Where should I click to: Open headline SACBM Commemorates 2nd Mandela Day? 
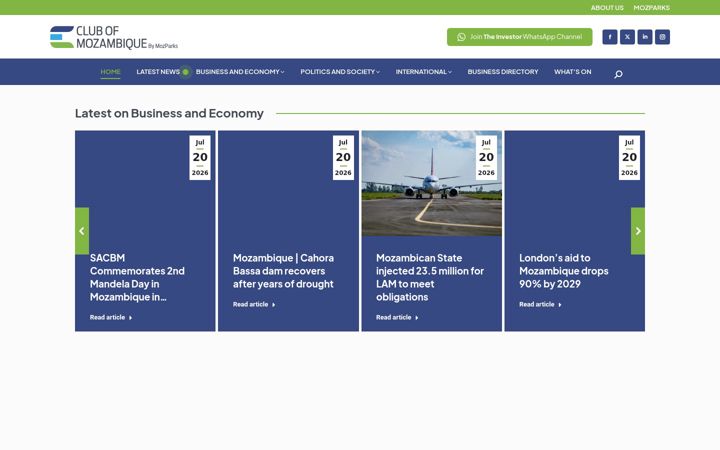[137, 277]
